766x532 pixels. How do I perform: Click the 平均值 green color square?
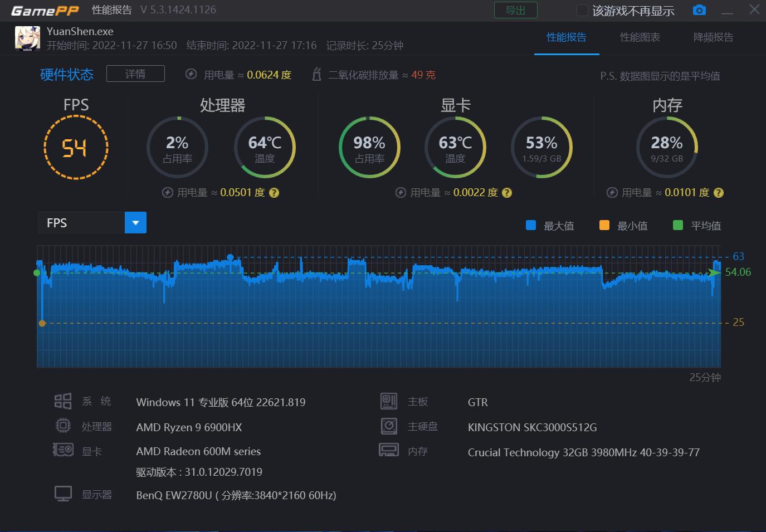(678, 225)
